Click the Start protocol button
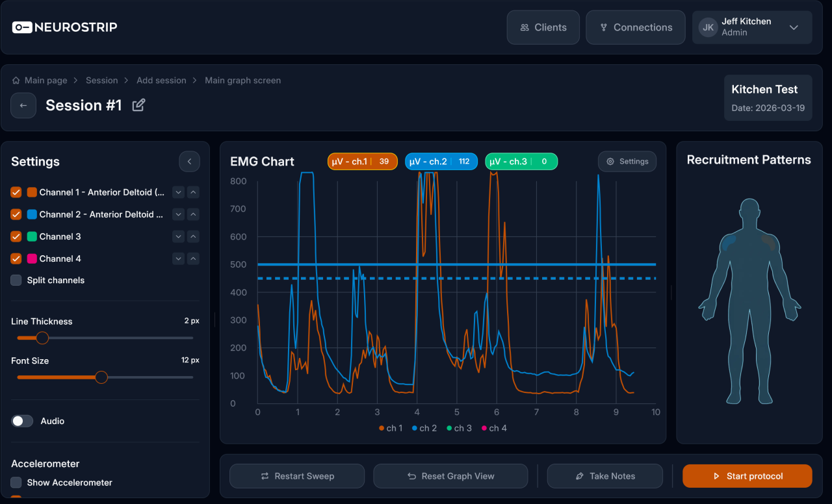832x504 pixels. pyautogui.click(x=747, y=476)
